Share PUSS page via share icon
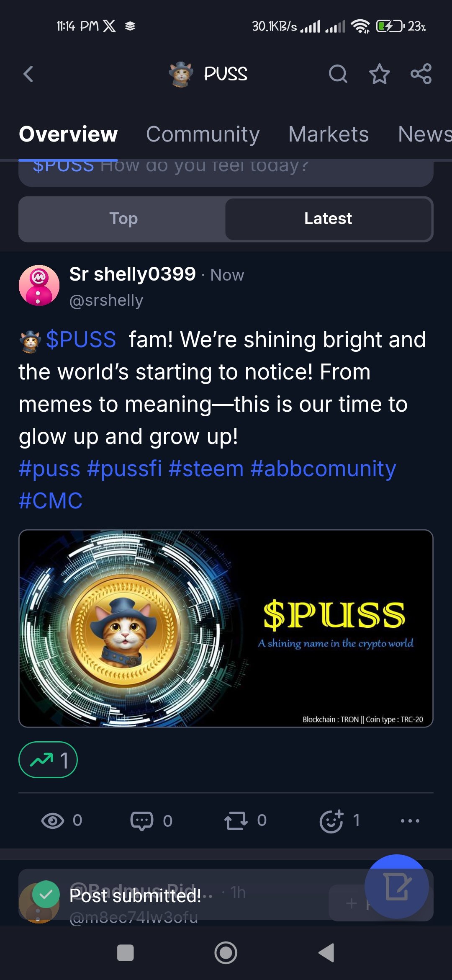 pyautogui.click(x=421, y=74)
